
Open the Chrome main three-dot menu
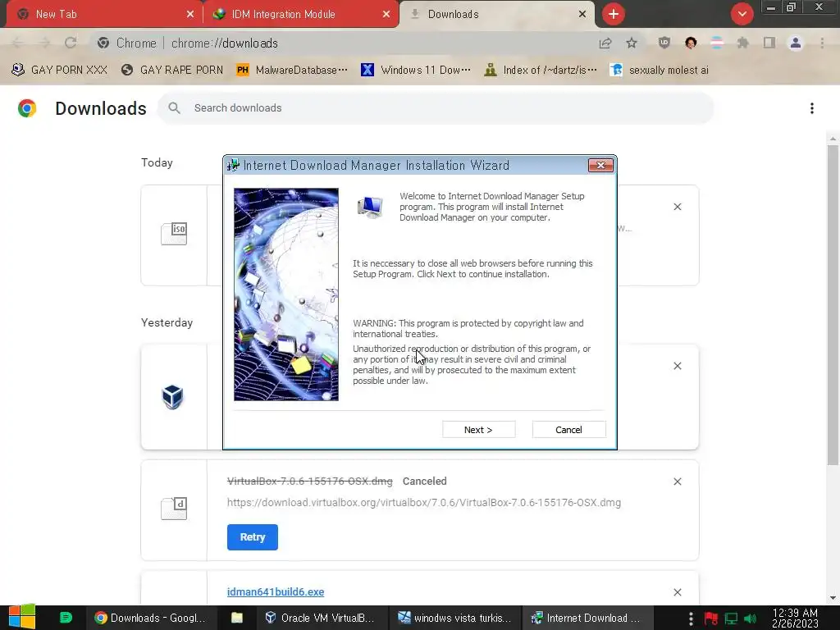pyautogui.click(x=822, y=43)
